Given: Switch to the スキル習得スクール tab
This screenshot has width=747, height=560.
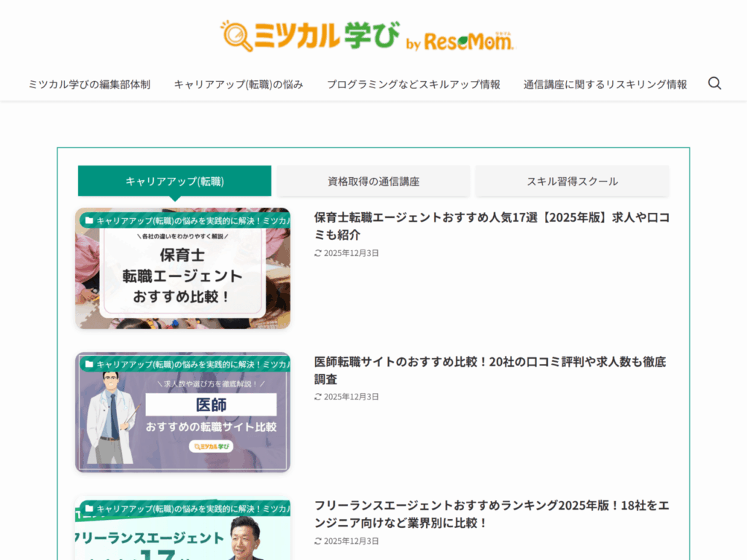Looking at the screenshot, I should tap(572, 181).
